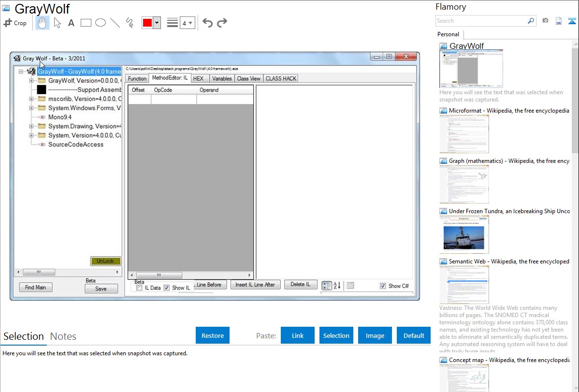Select the Mono9.4 tree item
This screenshot has width=579, height=392.
(x=60, y=117)
